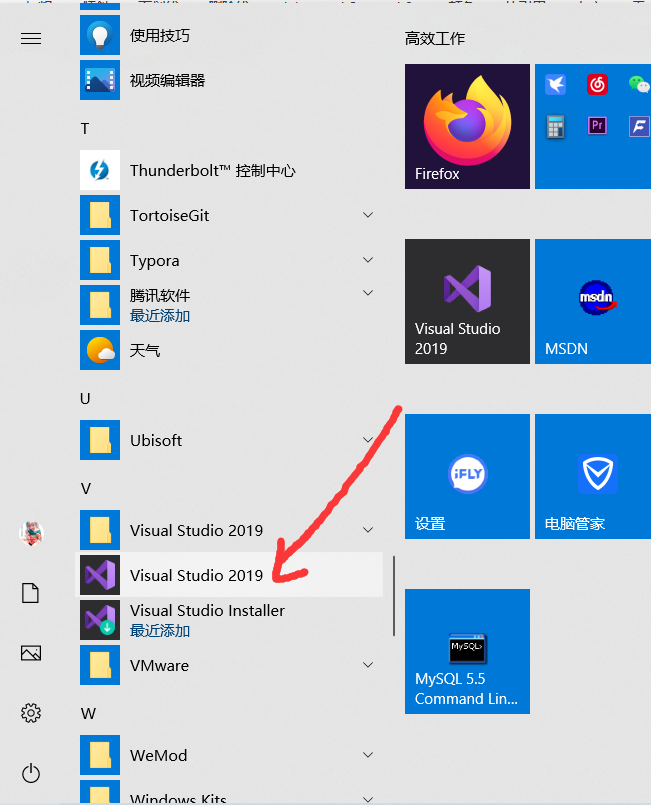The height and width of the screenshot is (805, 651).
Task: Open the iFLY 设置 tile
Action: [x=467, y=476]
